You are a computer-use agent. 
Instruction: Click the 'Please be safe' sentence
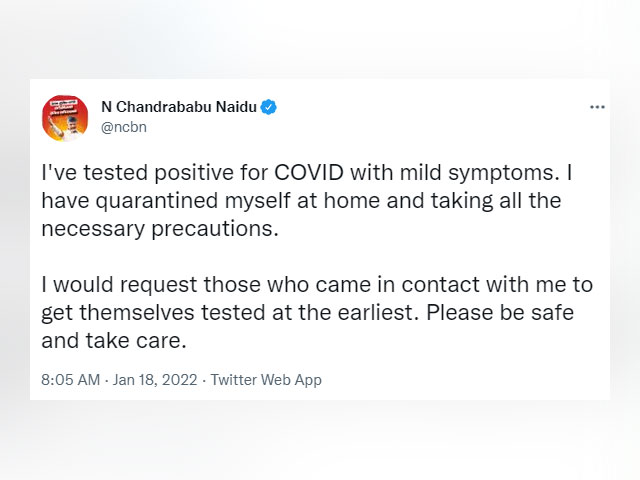click(x=500, y=313)
